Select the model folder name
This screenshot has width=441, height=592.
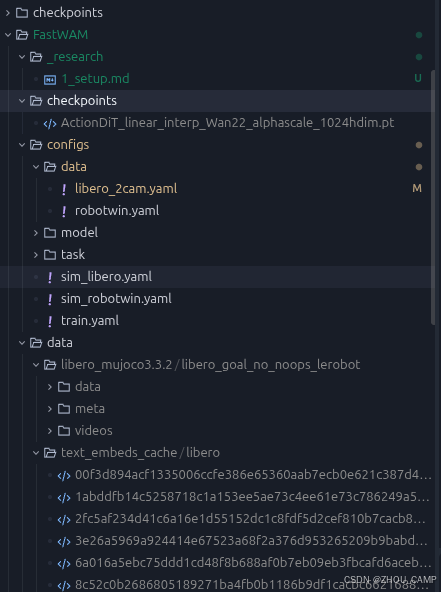point(79,232)
